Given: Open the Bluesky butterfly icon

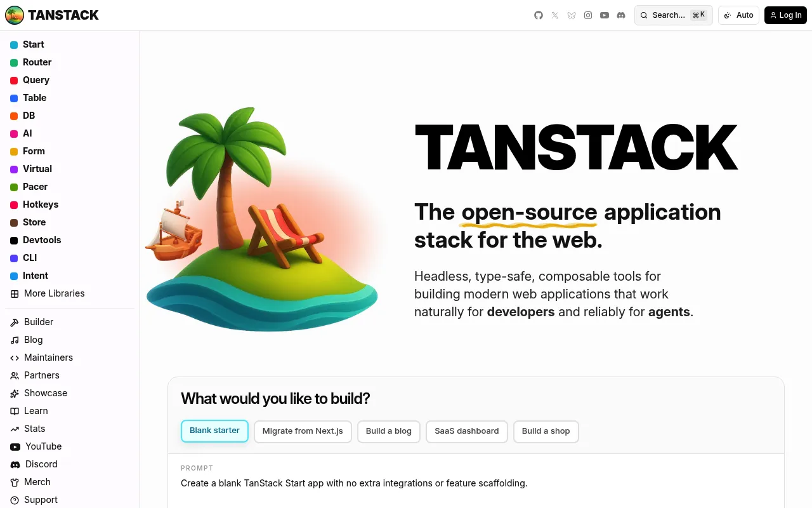Looking at the screenshot, I should click(572, 15).
